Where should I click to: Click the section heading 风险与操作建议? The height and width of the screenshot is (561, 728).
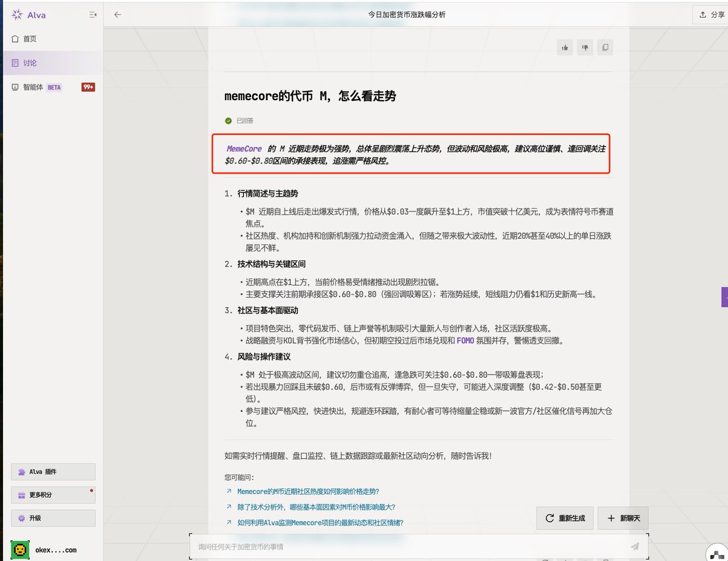(264, 356)
